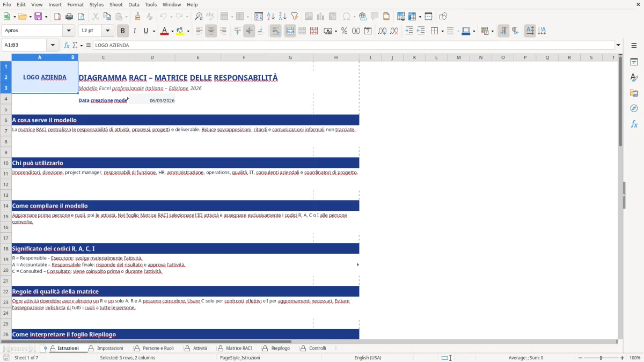
Task: Click the Copy icon
Action: (x=107, y=17)
